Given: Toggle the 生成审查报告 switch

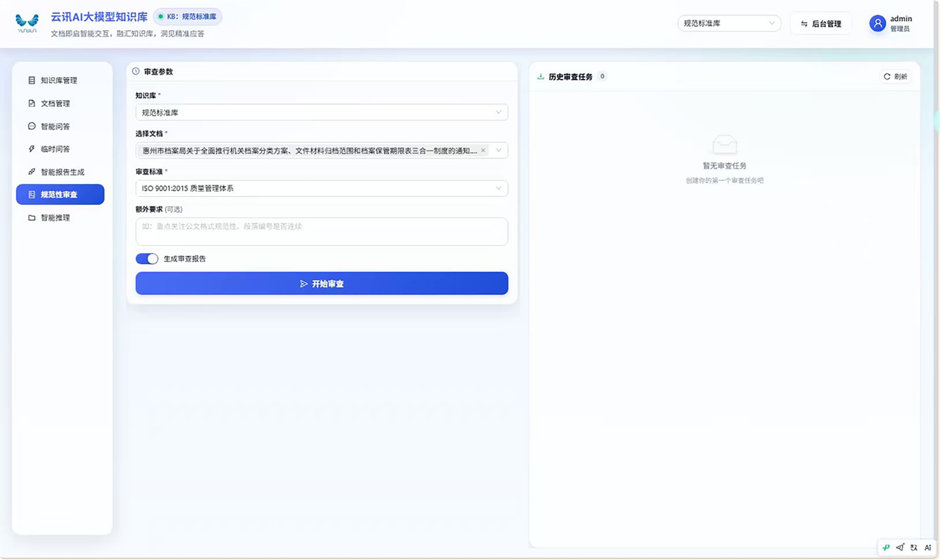Looking at the screenshot, I should point(147,259).
